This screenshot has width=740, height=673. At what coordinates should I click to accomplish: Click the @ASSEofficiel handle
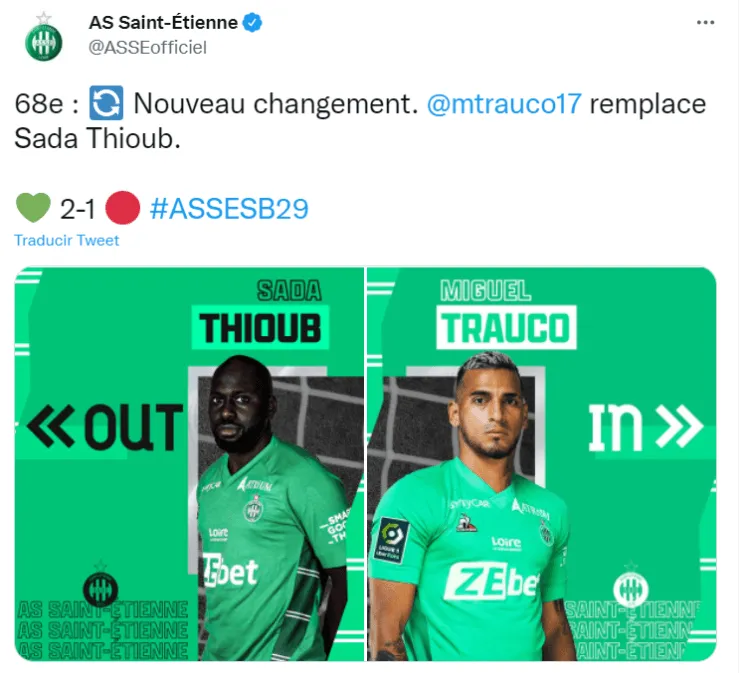[x=147, y=47]
